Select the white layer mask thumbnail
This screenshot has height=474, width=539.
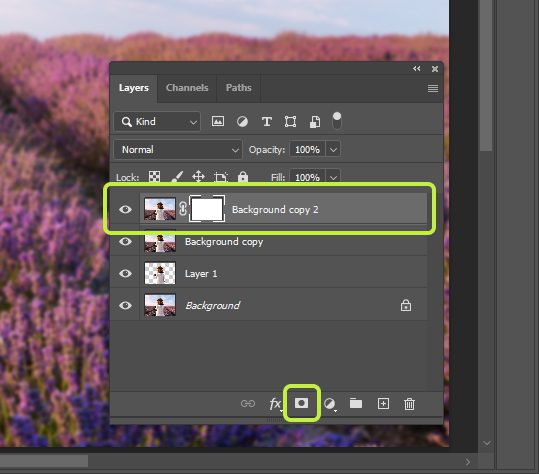[x=207, y=209]
